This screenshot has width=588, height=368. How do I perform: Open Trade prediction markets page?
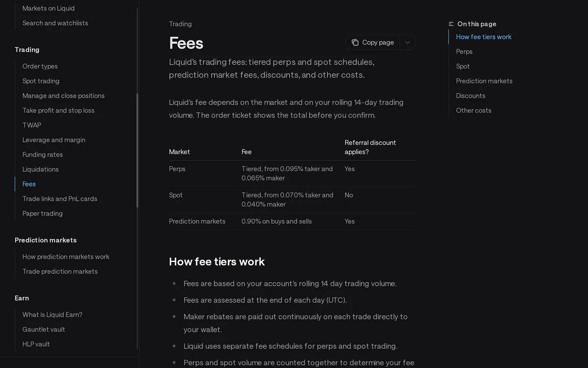[x=60, y=271]
